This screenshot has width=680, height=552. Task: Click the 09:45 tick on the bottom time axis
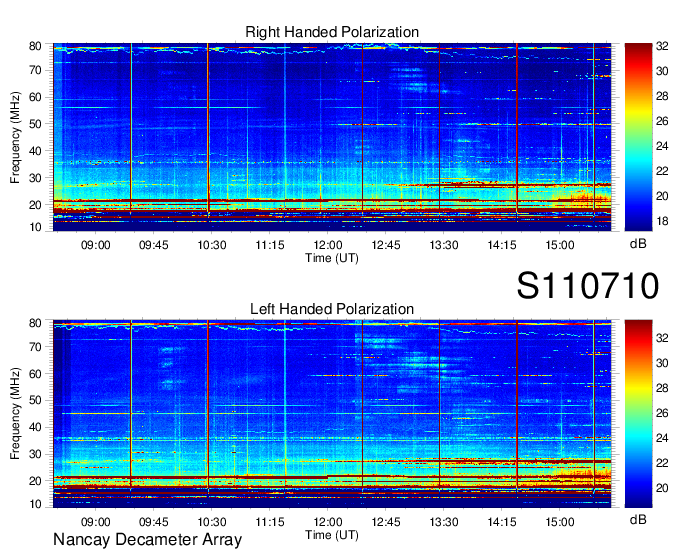154,522
